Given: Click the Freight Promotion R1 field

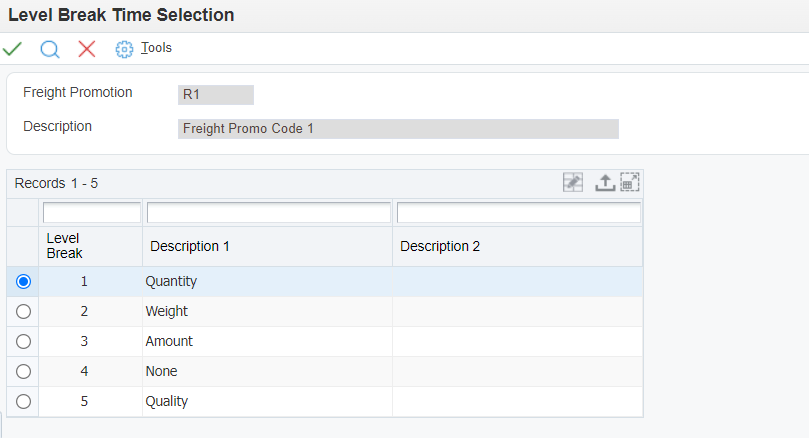Looking at the screenshot, I should 216,95.
